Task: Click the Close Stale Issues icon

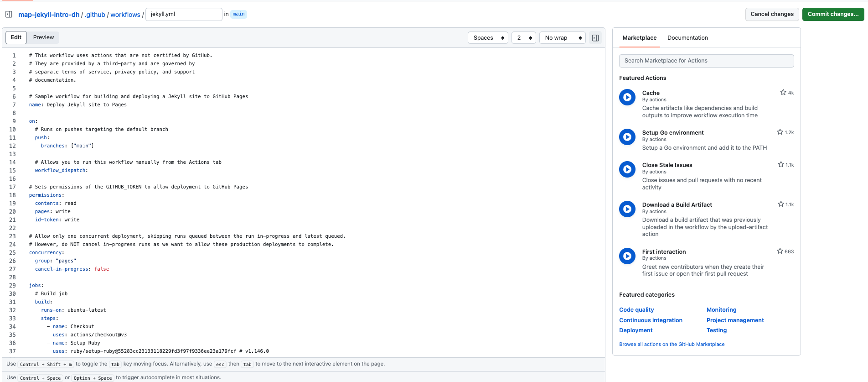Action: [627, 169]
